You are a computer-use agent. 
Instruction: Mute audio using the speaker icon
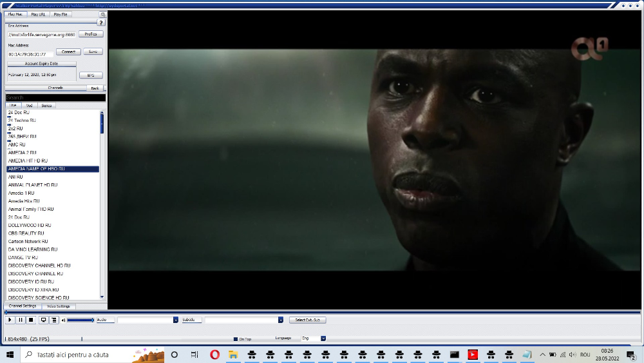tap(63, 320)
